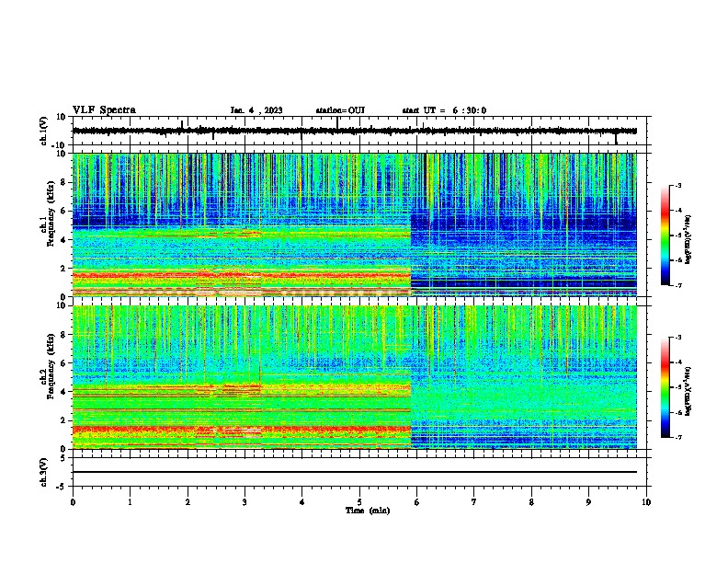728x563 pixels.
Task: Click the "8" tick on the Time axis
Action: tap(531, 502)
